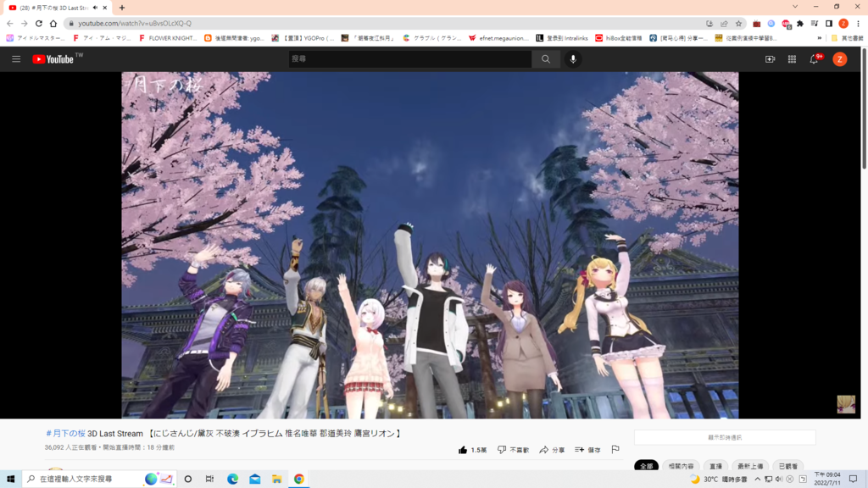Open a new browser tab
Screen dimensions: 868x488
tap(122, 8)
